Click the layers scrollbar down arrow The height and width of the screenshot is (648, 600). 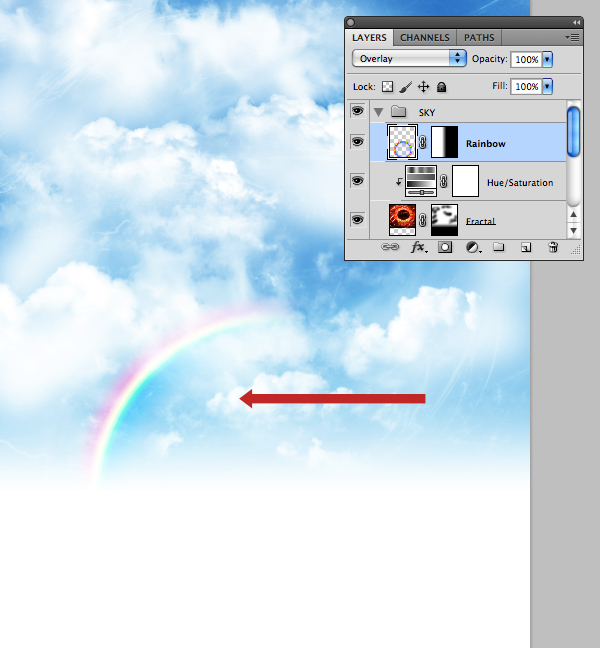573,231
